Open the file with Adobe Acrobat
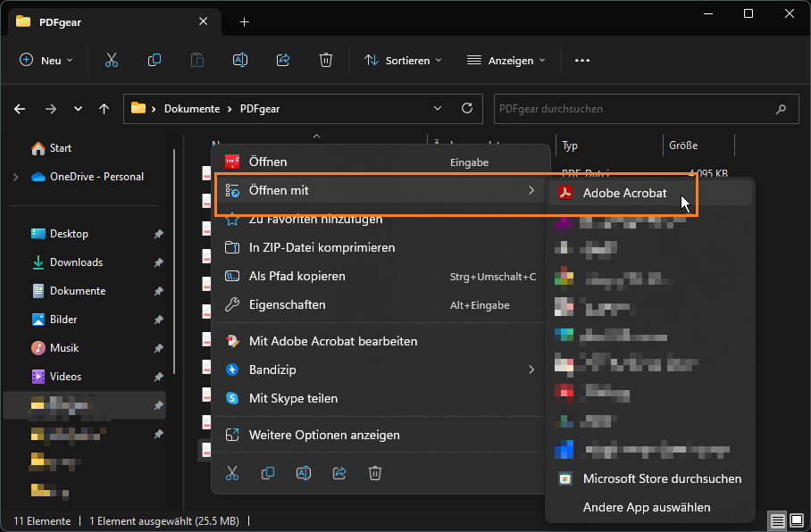This screenshot has height=532, width=811. [625, 193]
